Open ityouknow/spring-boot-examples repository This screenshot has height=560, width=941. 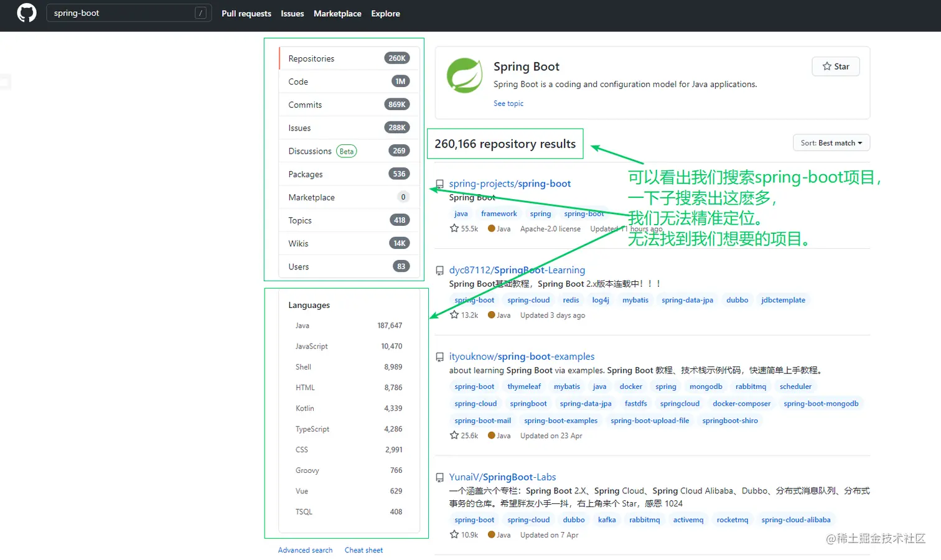click(x=522, y=357)
